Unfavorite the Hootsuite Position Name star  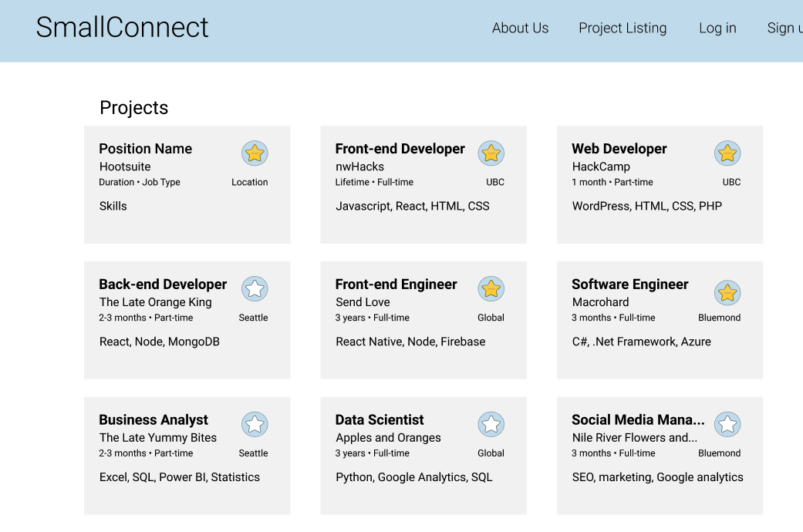255,153
